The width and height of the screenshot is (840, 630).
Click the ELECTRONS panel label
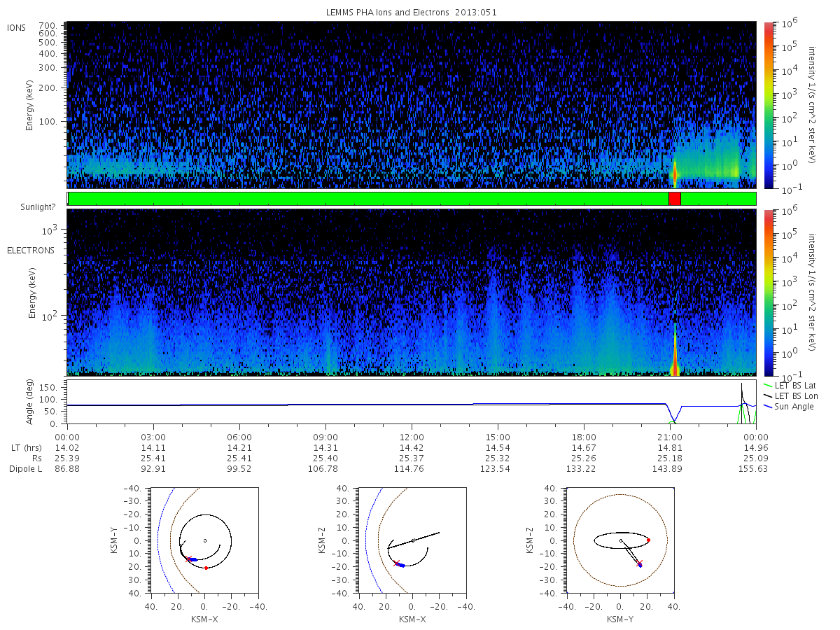coord(31,250)
